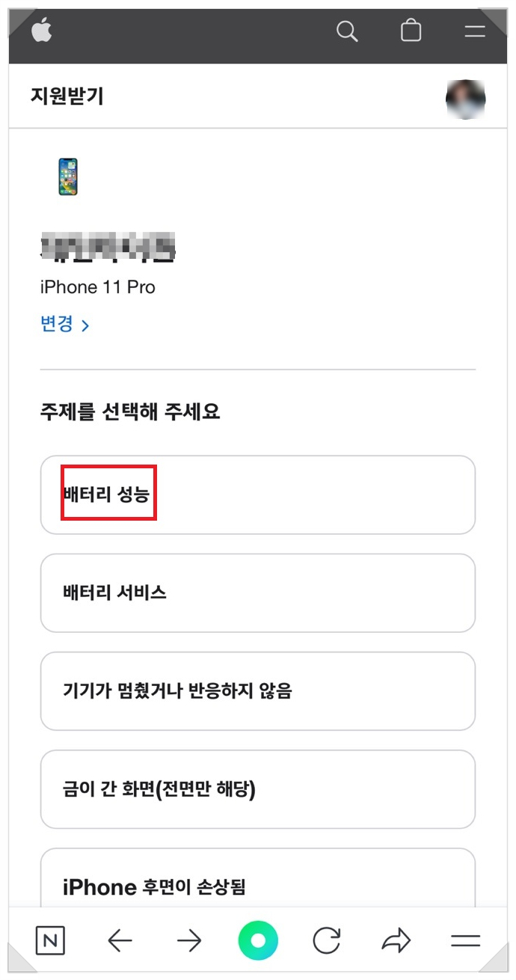Screen dimensions: 516x980
Task: Click the user profile avatar
Action: tap(465, 99)
